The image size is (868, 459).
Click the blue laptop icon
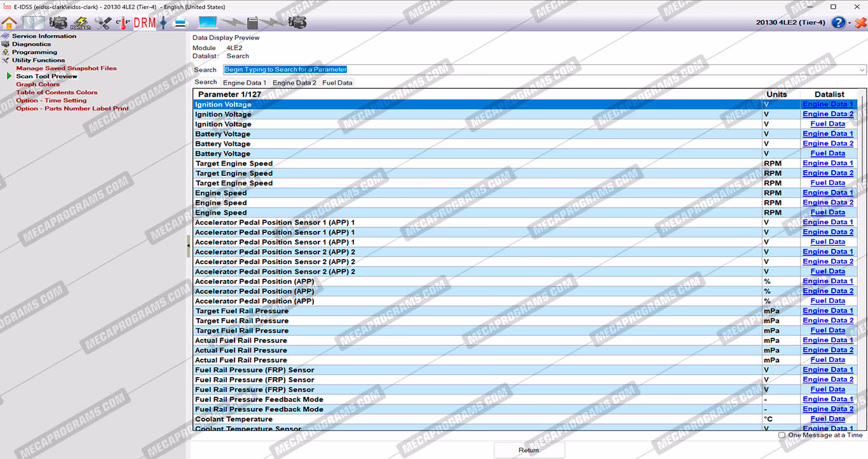(207, 23)
